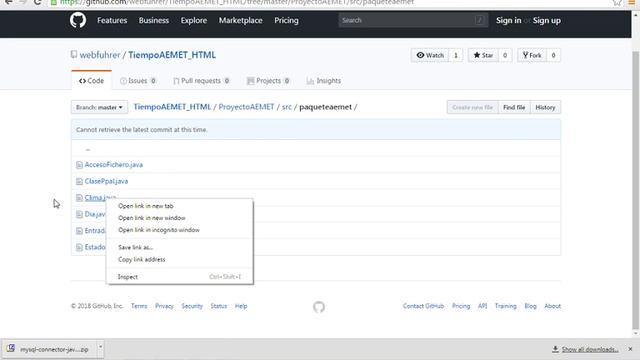Click Sign in
Viewport: 640px width, 360px height.
coord(508,20)
